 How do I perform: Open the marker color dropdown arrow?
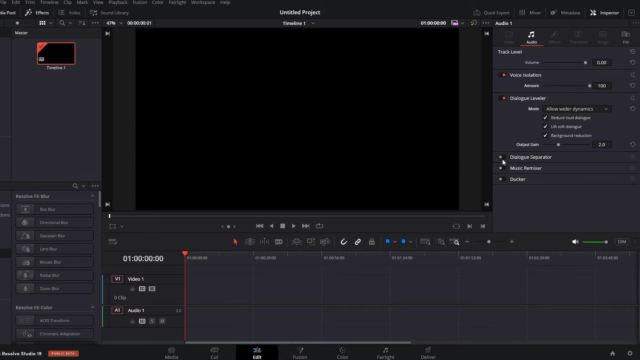click(x=411, y=242)
